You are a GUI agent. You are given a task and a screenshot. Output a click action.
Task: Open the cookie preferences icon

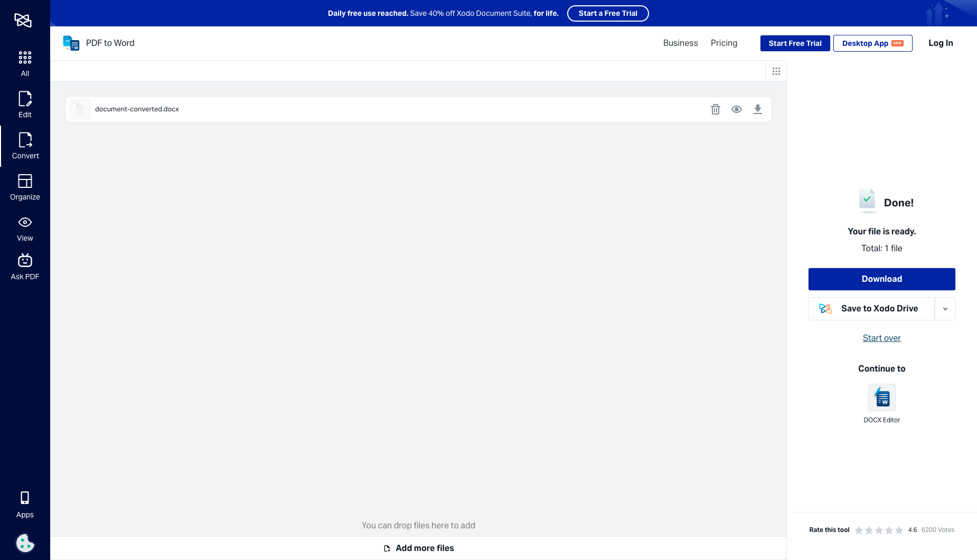(x=25, y=543)
